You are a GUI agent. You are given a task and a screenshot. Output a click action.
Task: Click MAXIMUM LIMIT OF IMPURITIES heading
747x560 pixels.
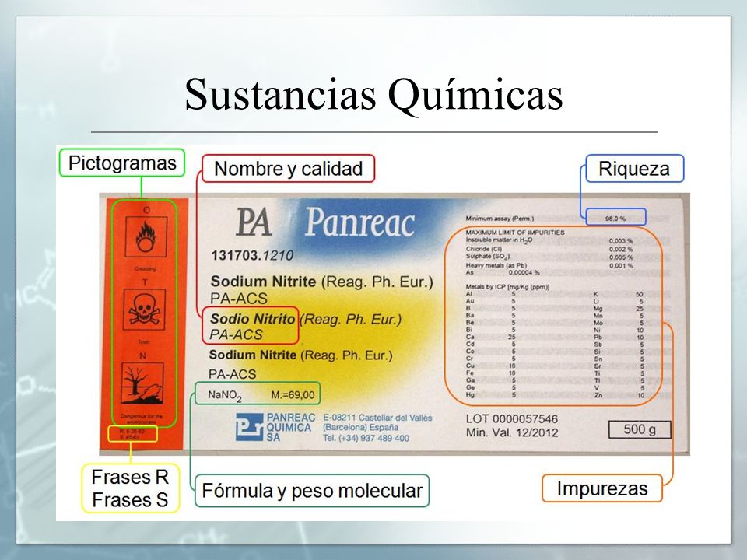click(x=515, y=233)
